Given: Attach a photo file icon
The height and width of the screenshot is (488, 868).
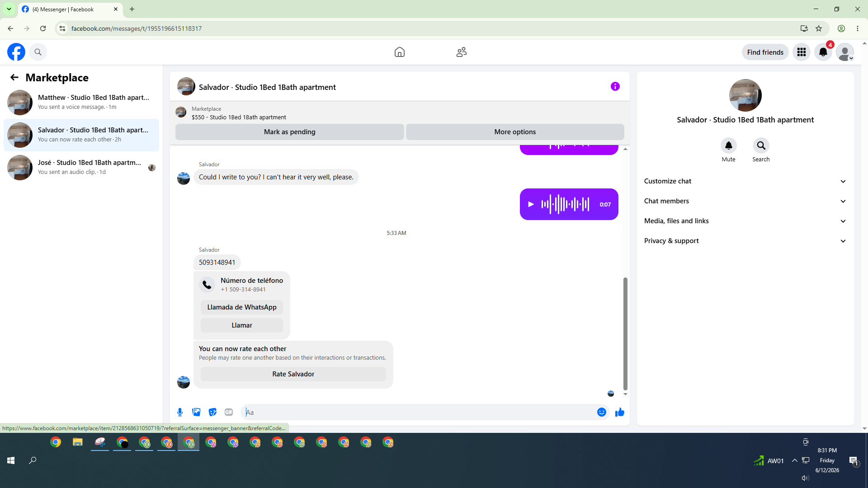Looking at the screenshot, I should point(196,412).
